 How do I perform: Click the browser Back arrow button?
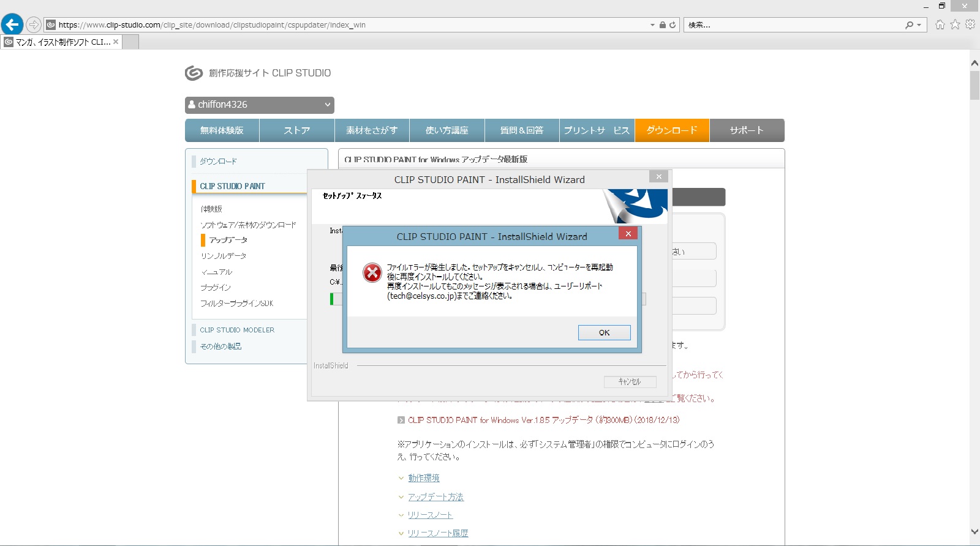point(12,24)
